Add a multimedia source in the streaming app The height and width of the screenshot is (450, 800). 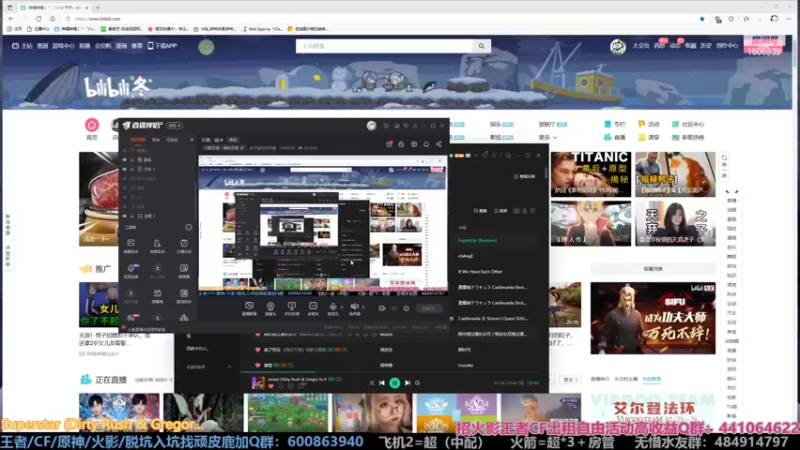point(313,308)
